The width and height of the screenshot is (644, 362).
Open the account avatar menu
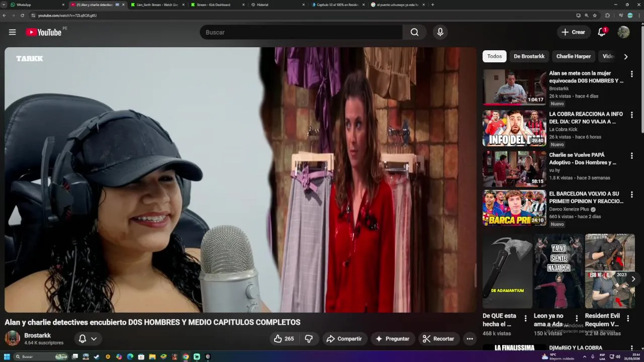click(623, 32)
